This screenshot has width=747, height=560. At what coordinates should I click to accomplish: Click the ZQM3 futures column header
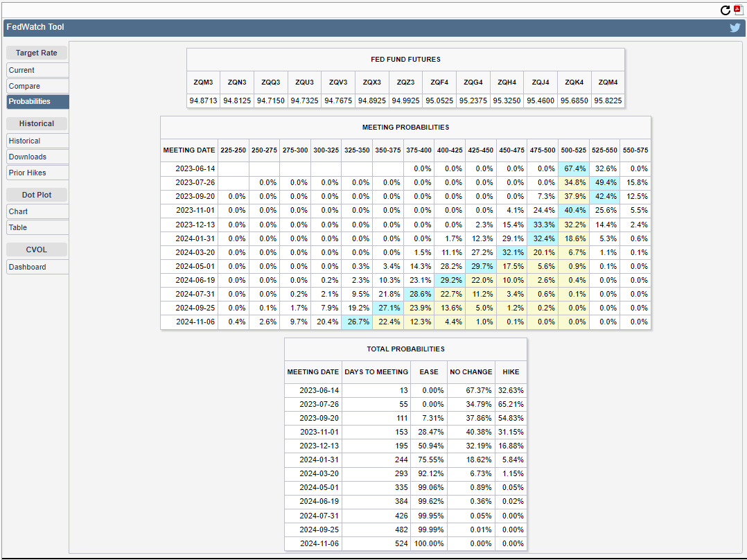coord(204,82)
